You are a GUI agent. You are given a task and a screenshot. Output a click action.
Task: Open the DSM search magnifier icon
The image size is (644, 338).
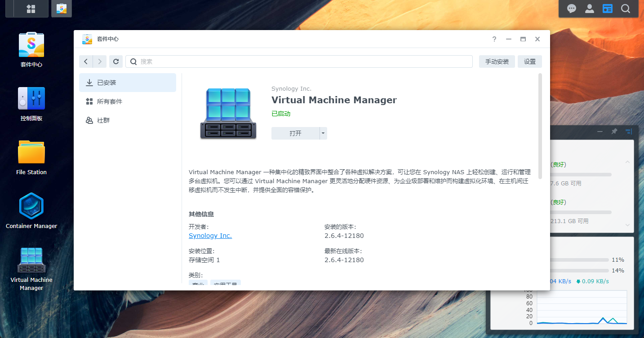[x=626, y=9]
